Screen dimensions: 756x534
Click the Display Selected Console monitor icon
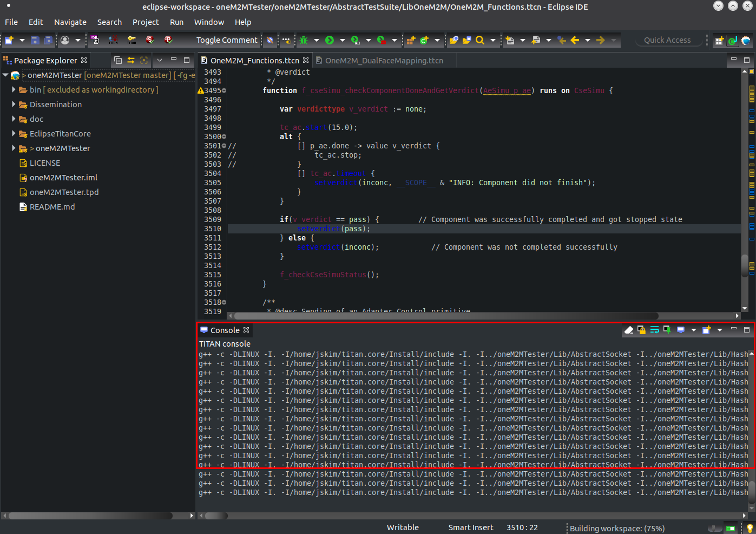tap(681, 330)
